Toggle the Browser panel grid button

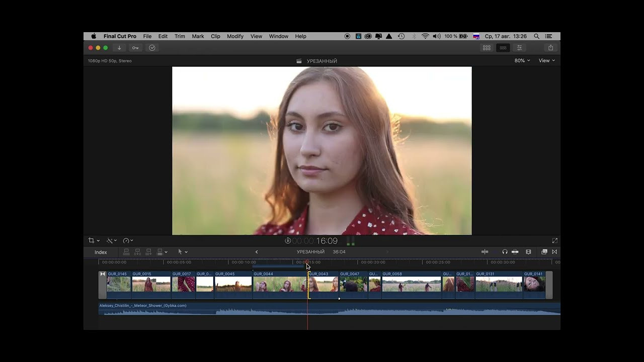point(487,48)
